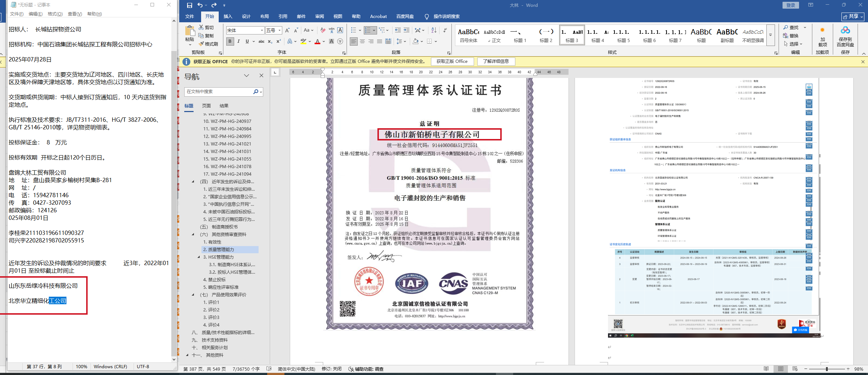Expand the styles gallery with its More arrow
Viewport: 868px width, 375px height.
point(770,35)
